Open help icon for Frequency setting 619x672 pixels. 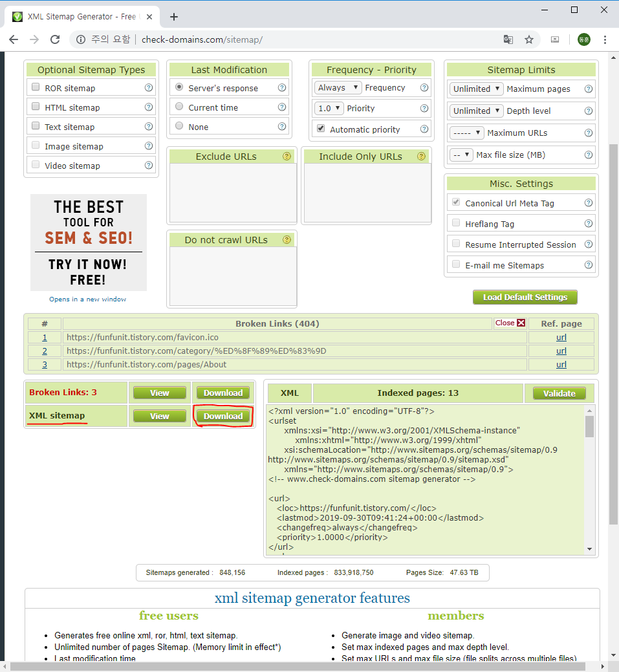point(424,87)
